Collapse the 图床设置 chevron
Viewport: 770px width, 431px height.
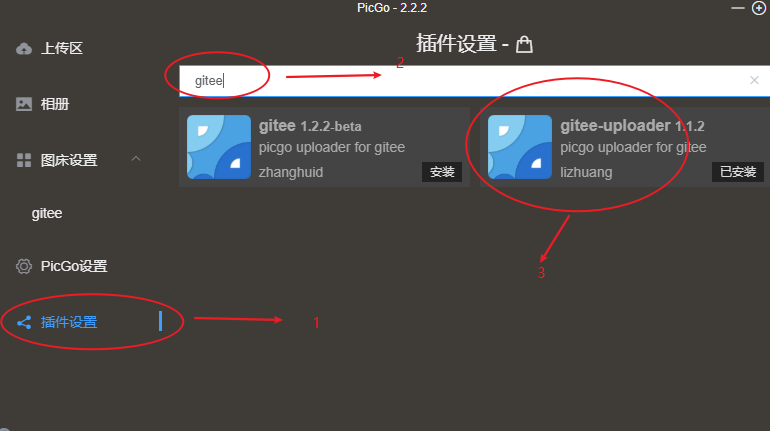tap(136, 159)
